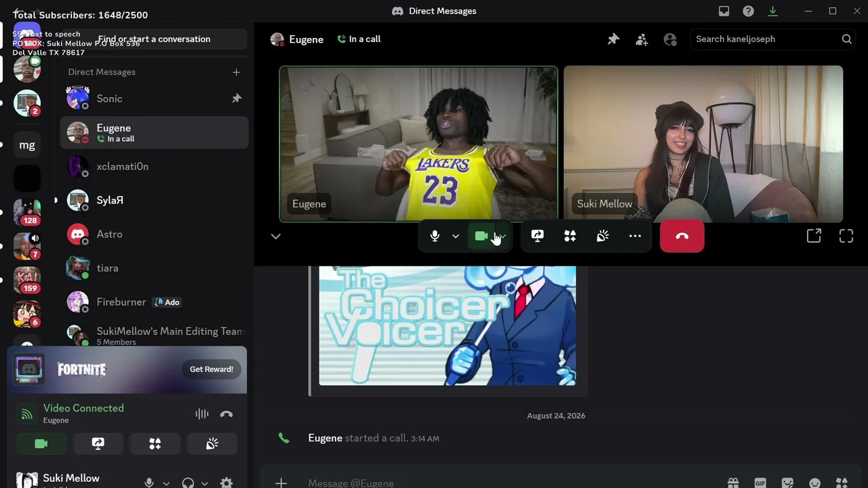The height and width of the screenshot is (488, 868).
Task: Open soundboard from voice panel
Action: click(x=212, y=444)
